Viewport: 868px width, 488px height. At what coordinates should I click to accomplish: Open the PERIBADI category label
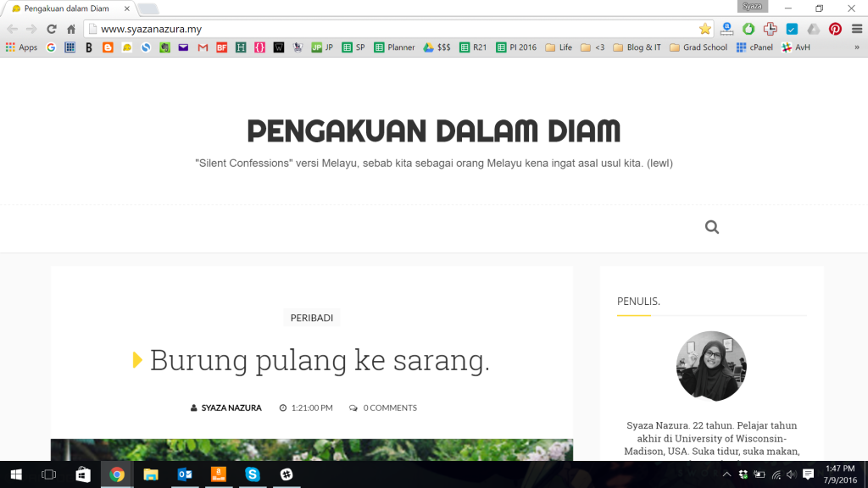[x=312, y=318]
